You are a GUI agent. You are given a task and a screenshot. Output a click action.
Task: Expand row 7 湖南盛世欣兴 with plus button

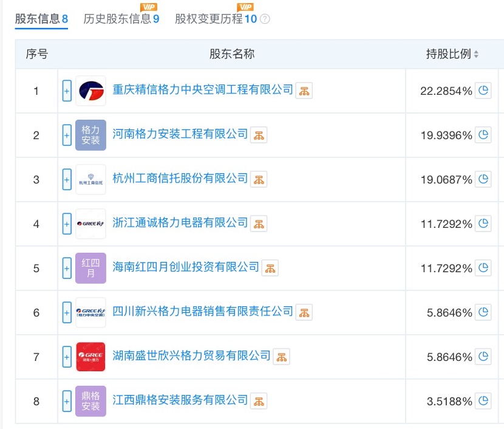[x=67, y=357]
